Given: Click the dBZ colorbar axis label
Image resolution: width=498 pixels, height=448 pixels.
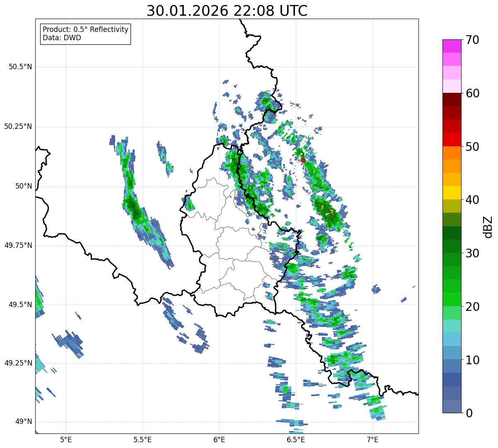Looking at the screenshot, I should tap(488, 226).
